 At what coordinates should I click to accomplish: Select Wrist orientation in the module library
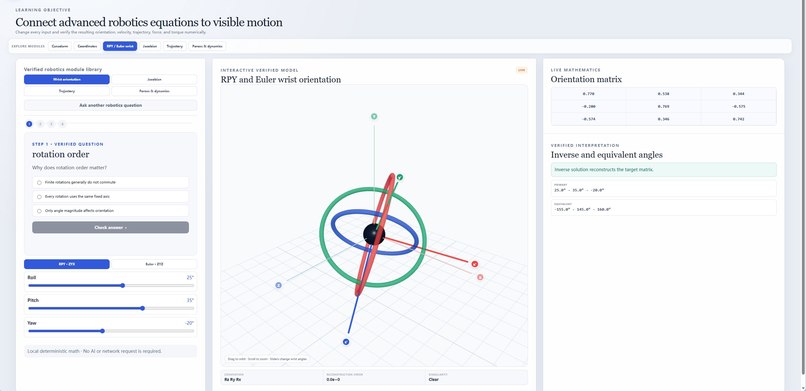click(x=67, y=80)
